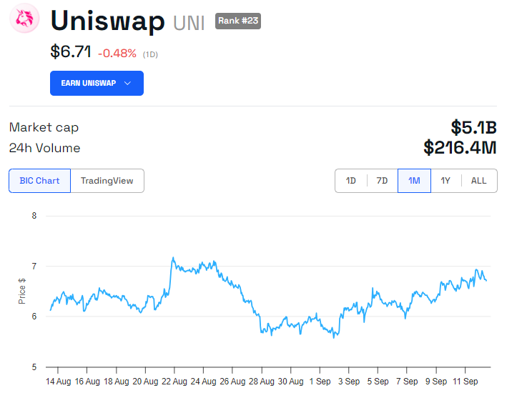Select the 1Y time range
The height and width of the screenshot is (393, 532).
445,181
